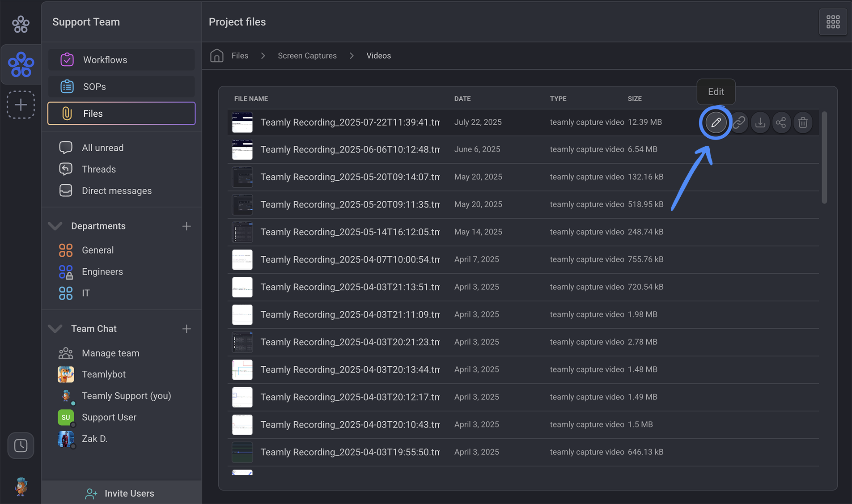This screenshot has height=504, width=852.
Task: Open Manage team
Action: click(x=110, y=353)
